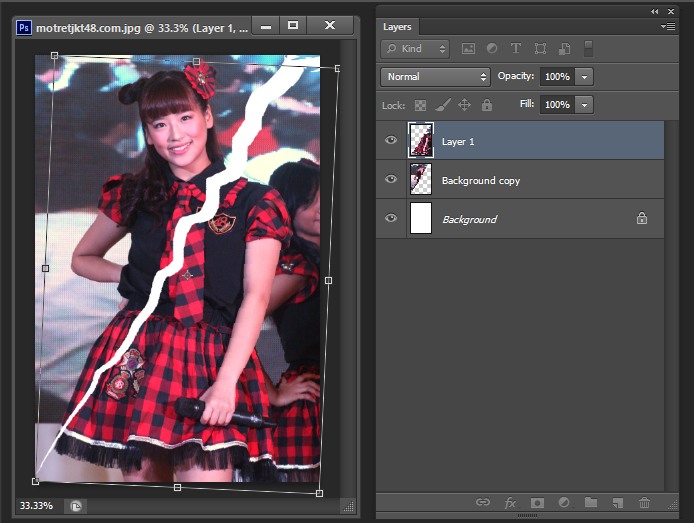Open the Layers panel flyout menu
The height and width of the screenshot is (523, 694).
668,27
